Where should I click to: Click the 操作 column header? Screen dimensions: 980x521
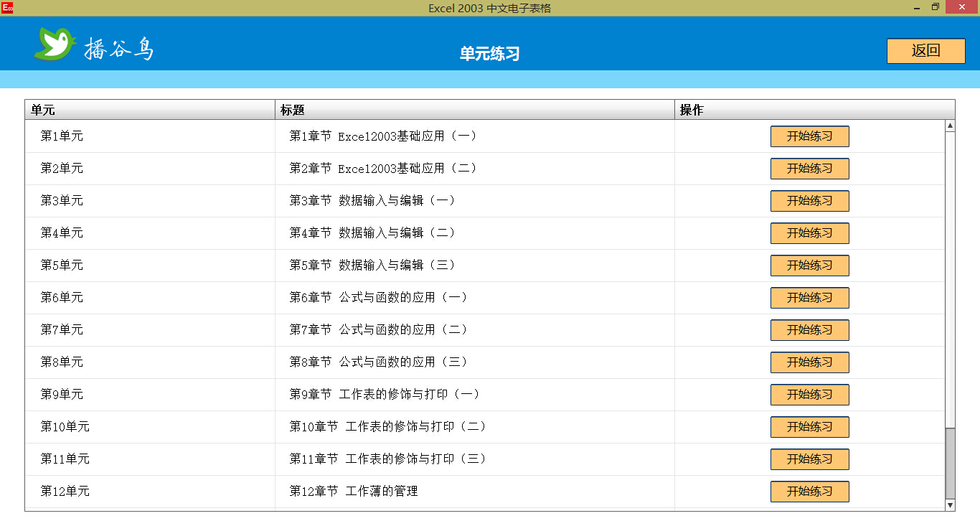click(x=814, y=110)
